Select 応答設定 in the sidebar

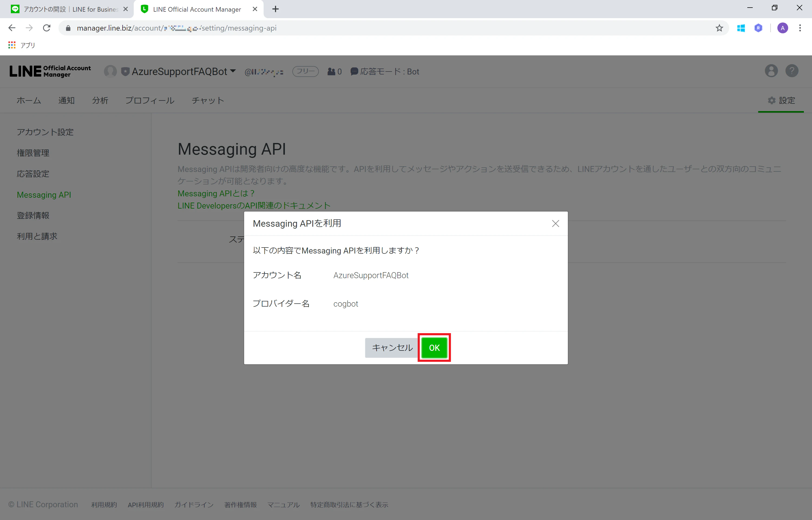[33, 174]
